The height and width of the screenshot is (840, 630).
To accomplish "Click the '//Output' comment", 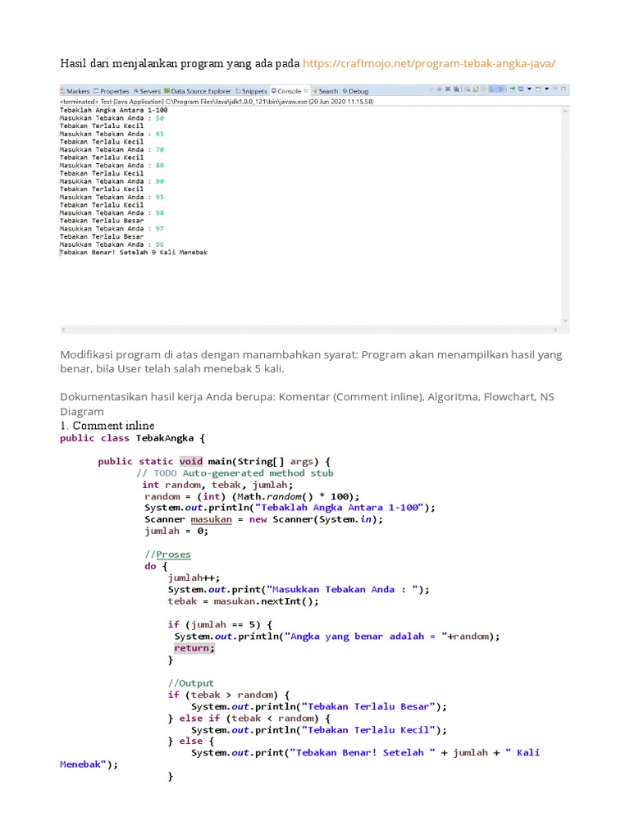I will coord(190,683).
